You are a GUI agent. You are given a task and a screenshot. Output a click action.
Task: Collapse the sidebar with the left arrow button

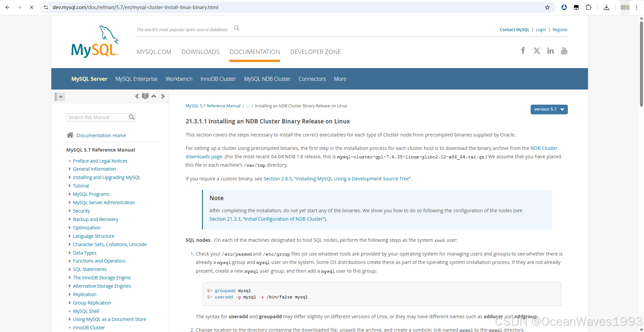tap(60, 97)
